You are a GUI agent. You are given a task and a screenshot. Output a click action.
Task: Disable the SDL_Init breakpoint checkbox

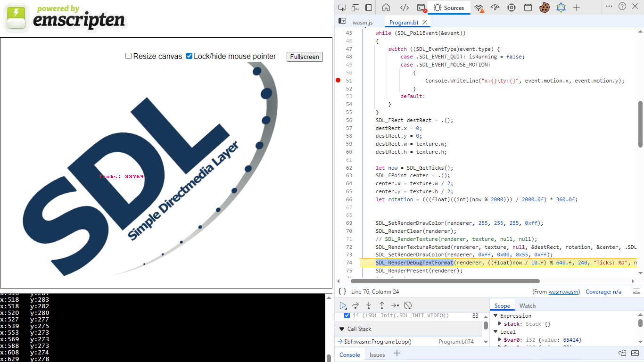(347, 315)
